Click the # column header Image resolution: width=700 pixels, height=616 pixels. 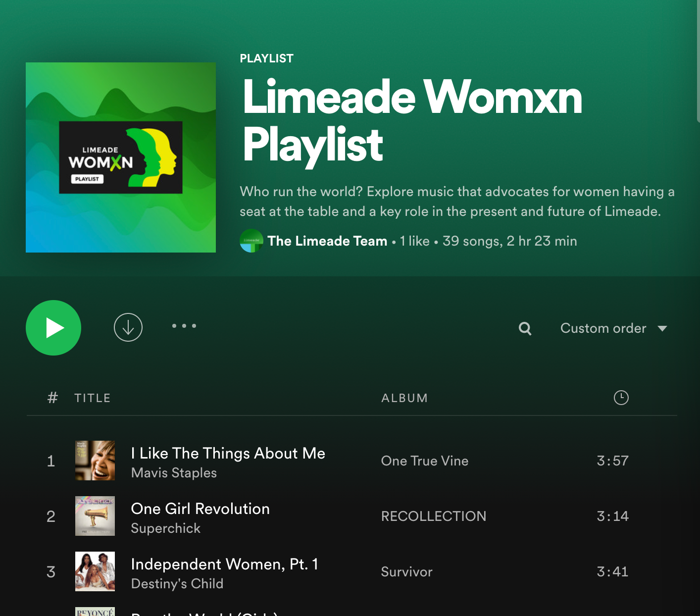point(52,398)
